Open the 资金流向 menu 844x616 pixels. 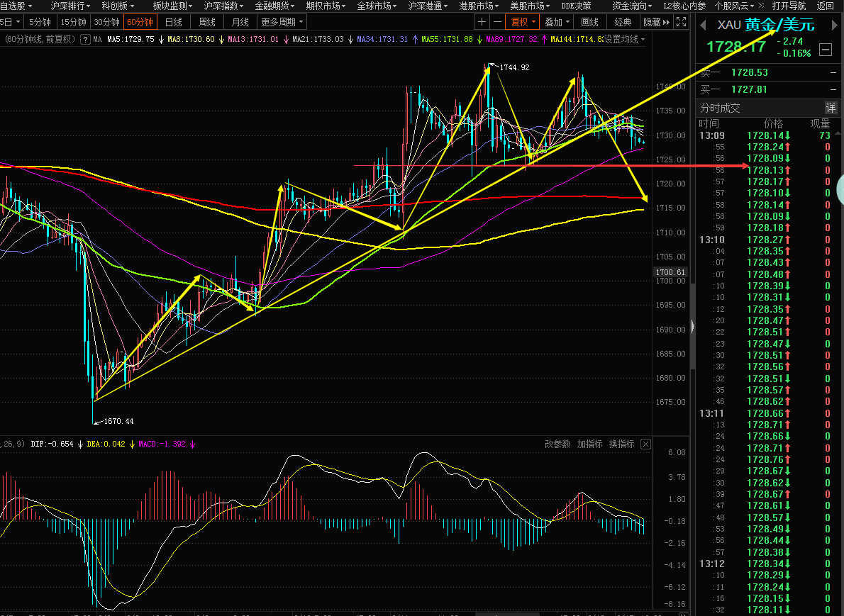pyautogui.click(x=632, y=6)
